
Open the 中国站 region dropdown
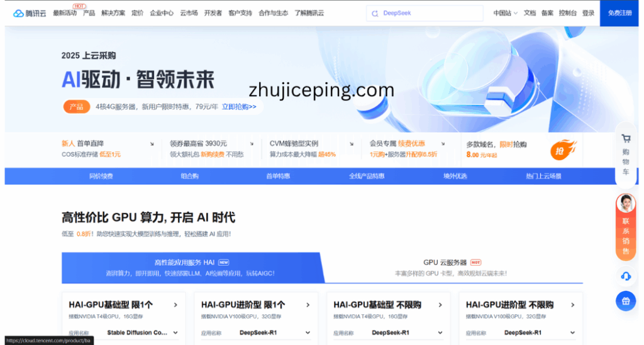[x=505, y=13]
